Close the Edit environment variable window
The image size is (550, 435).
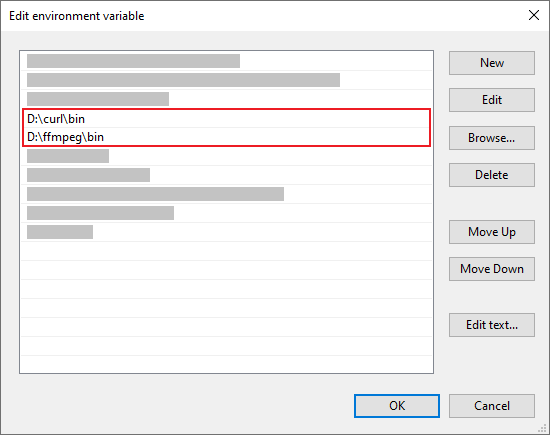click(x=534, y=15)
